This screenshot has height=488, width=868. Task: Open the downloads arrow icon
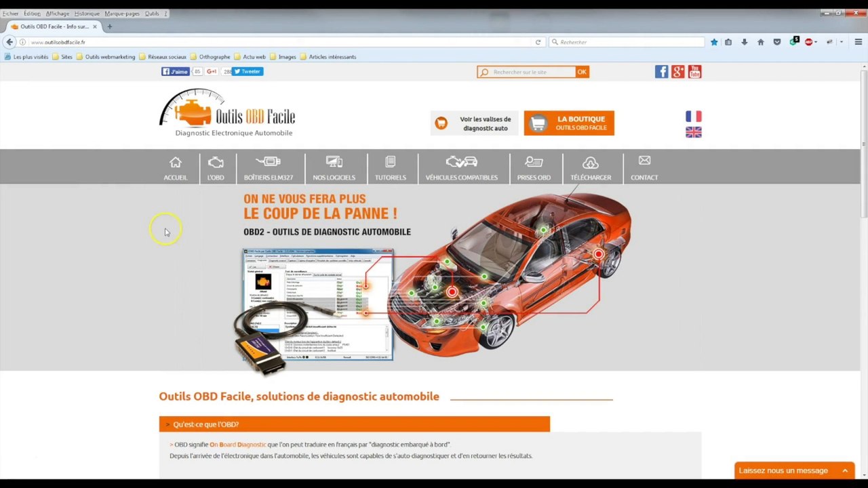point(744,42)
